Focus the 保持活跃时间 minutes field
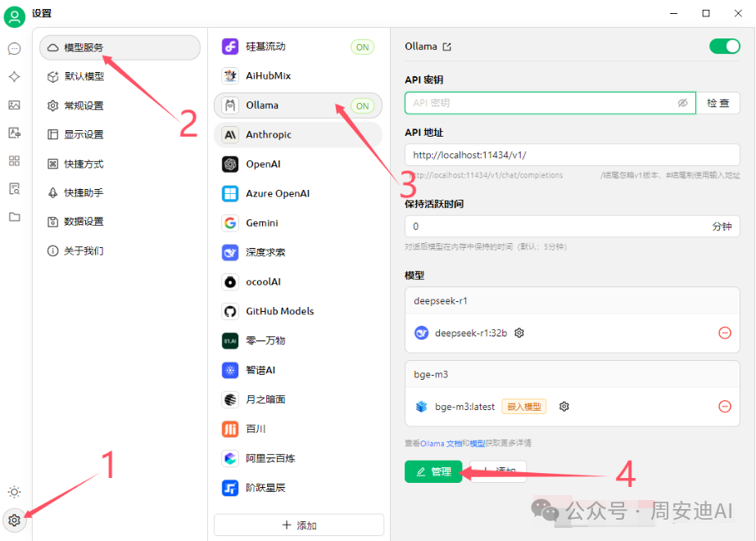The width and height of the screenshot is (756, 541). tap(573, 227)
